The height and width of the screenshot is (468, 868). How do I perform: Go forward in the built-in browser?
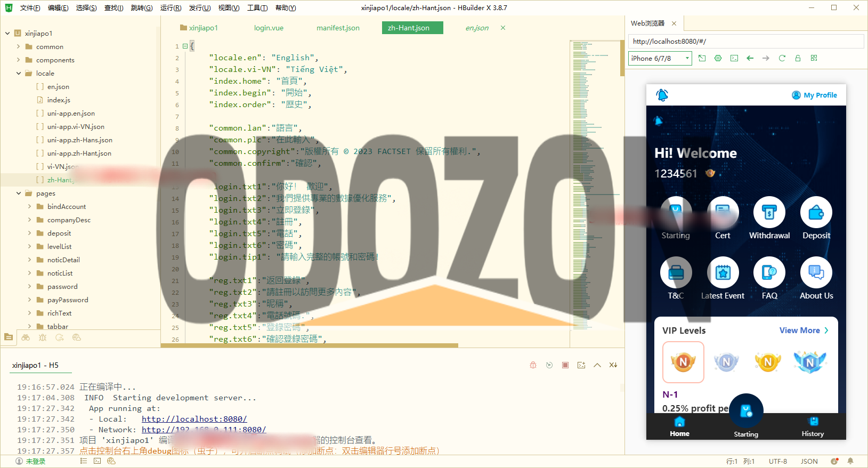point(766,58)
